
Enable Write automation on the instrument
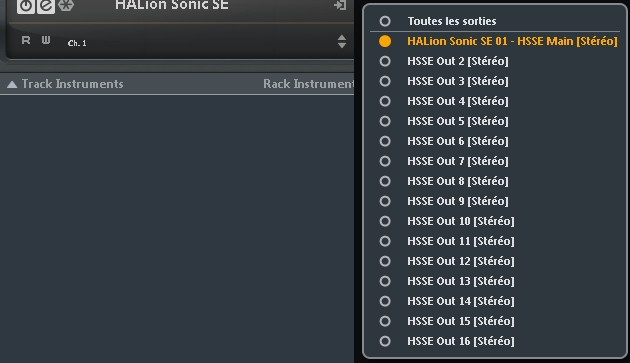46,40
